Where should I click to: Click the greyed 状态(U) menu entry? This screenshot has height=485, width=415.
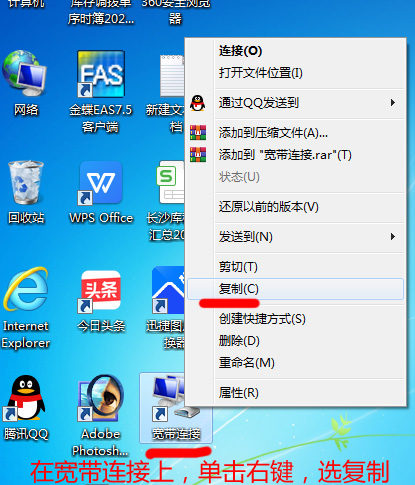coord(295,177)
